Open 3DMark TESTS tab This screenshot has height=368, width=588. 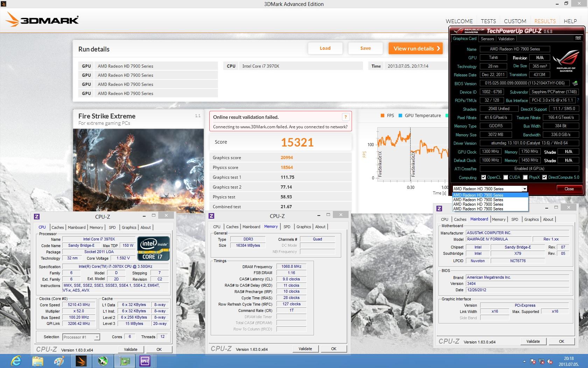pyautogui.click(x=488, y=21)
